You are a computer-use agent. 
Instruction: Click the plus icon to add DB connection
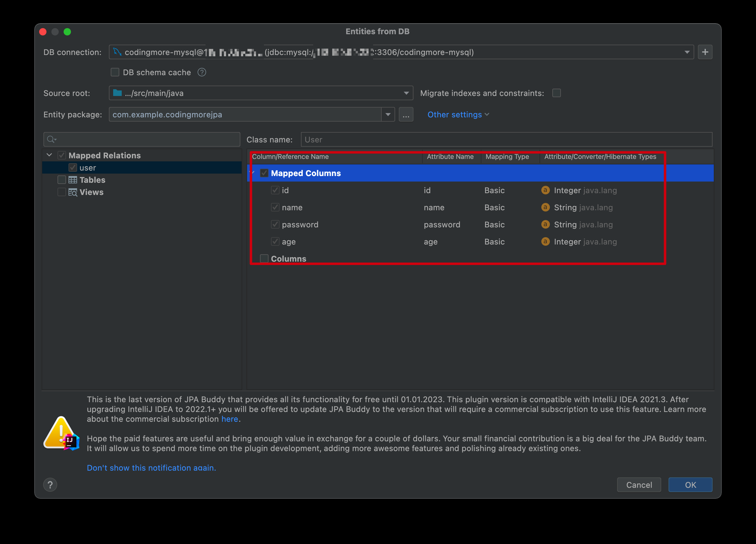(705, 52)
